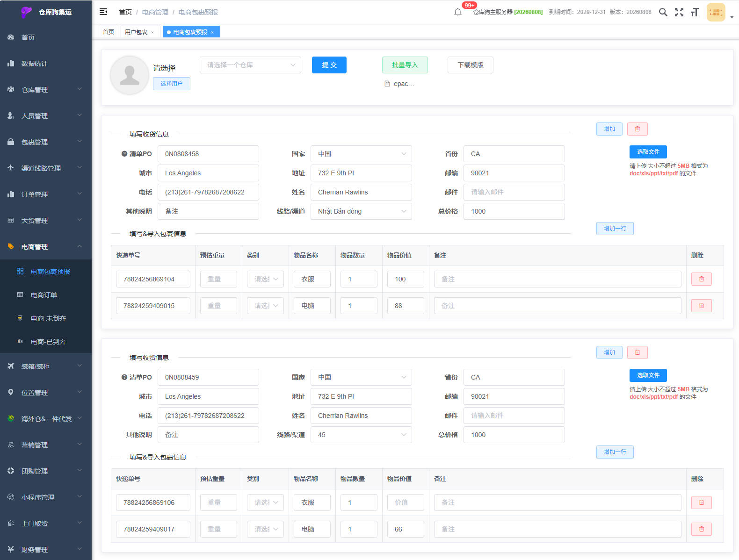Expand the 仓库管理 sidebar menu

click(x=46, y=90)
